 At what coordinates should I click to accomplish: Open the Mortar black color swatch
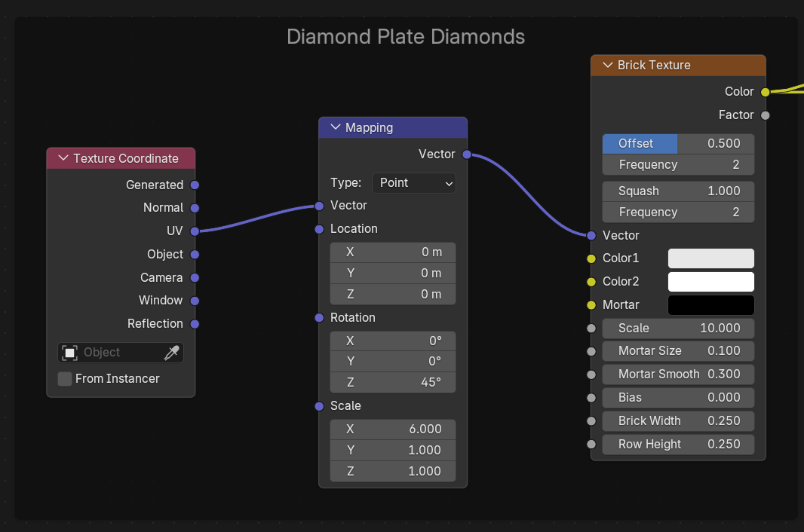click(710, 305)
